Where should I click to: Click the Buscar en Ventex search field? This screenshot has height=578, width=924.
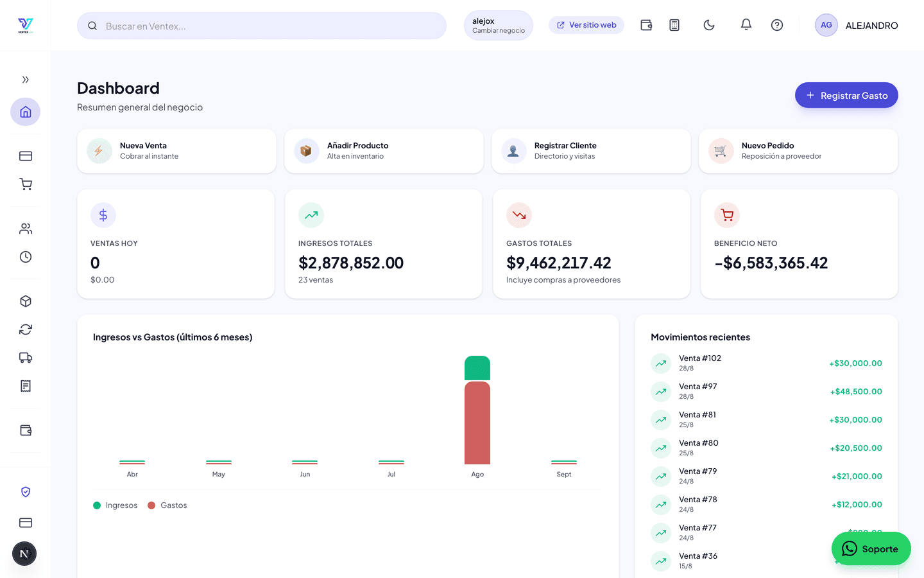[x=262, y=26]
